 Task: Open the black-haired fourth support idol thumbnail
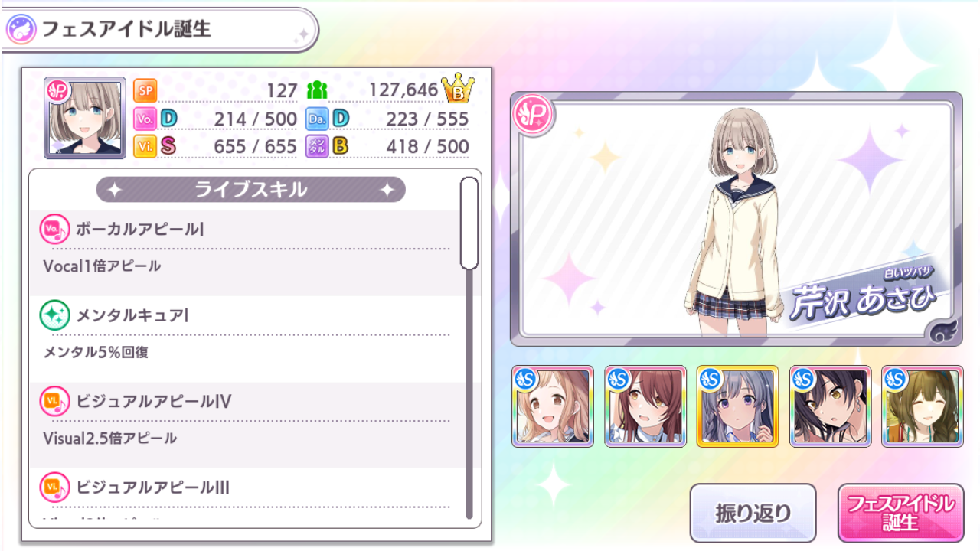(831, 406)
